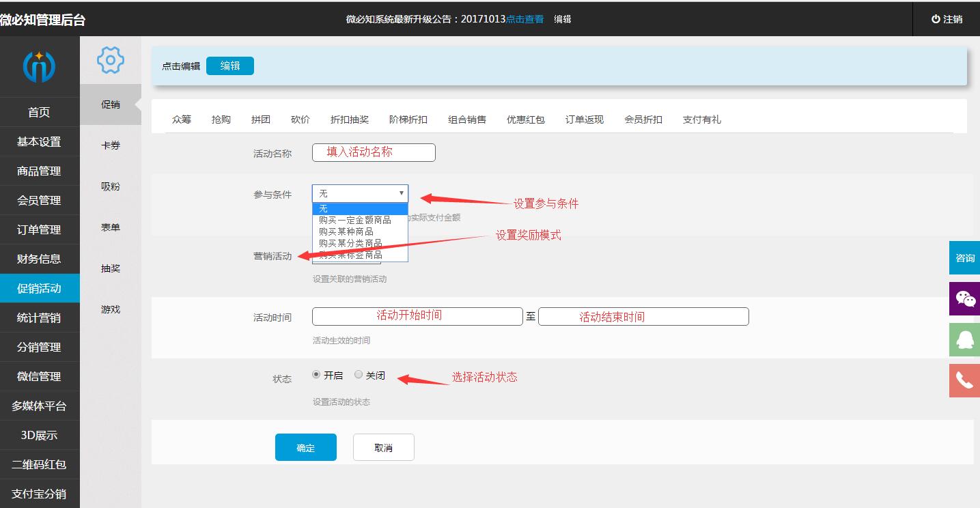Click the 咨询 floating button
The image size is (980, 508).
[x=964, y=258]
